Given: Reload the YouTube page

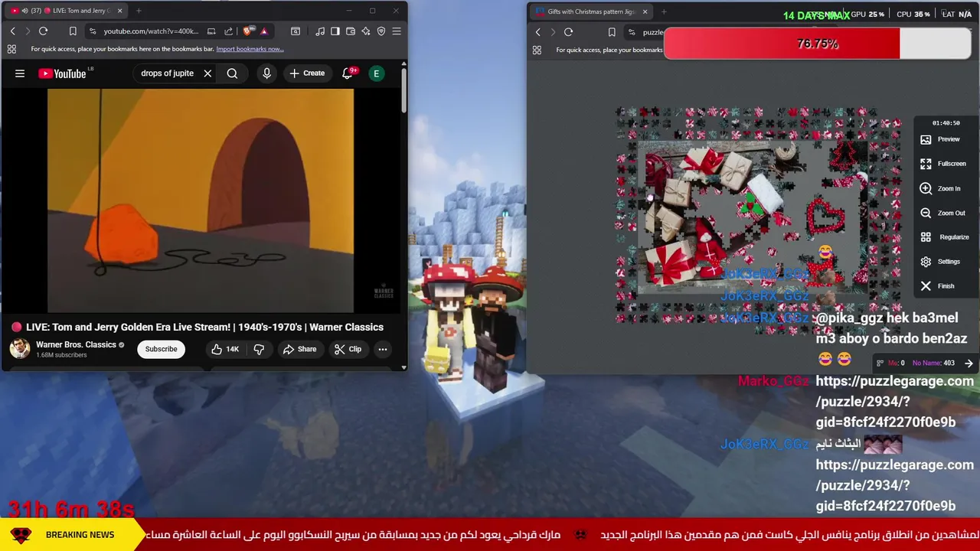Looking at the screenshot, I should (x=43, y=31).
